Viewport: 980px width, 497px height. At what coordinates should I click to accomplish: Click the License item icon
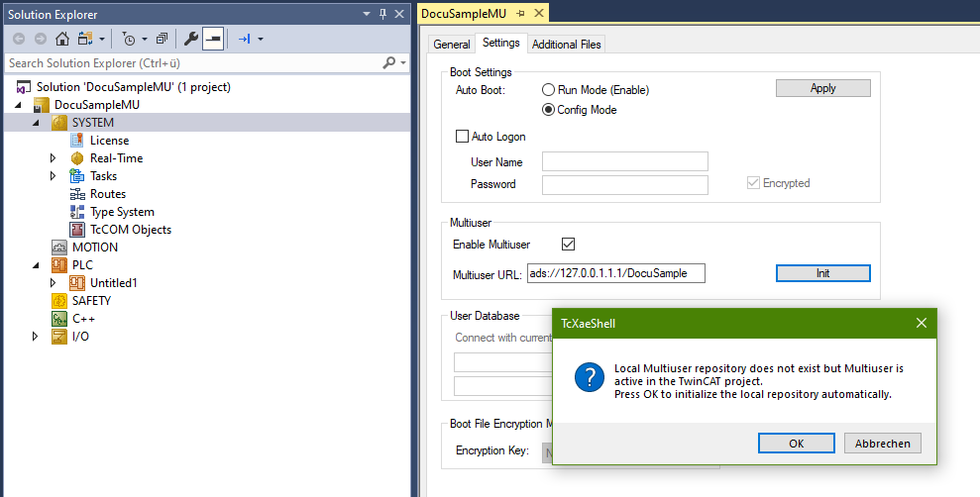[x=77, y=141]
